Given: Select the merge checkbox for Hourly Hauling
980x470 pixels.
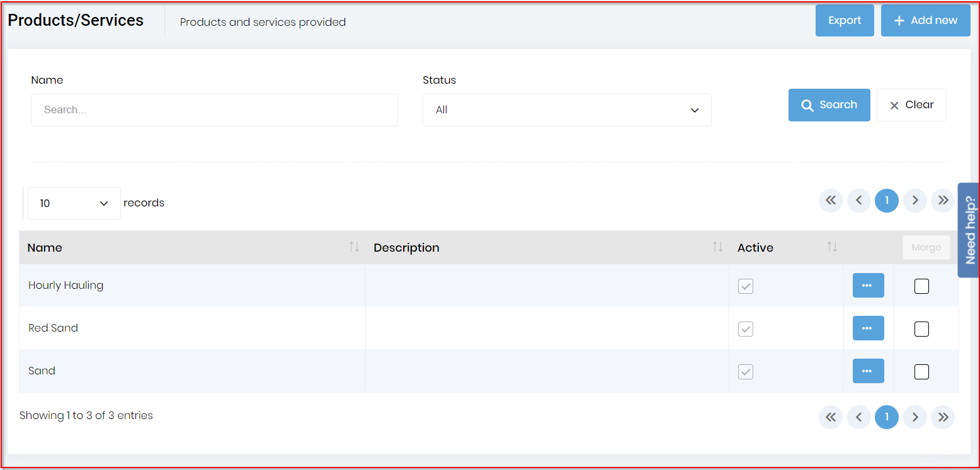Looking at the screenshot, I should point(921,286).
